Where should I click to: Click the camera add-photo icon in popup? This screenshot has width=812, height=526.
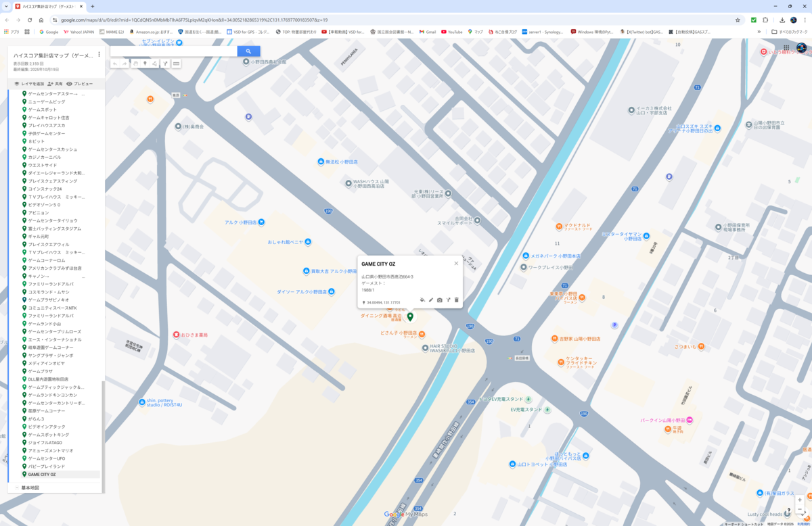[x=440, y=300]
